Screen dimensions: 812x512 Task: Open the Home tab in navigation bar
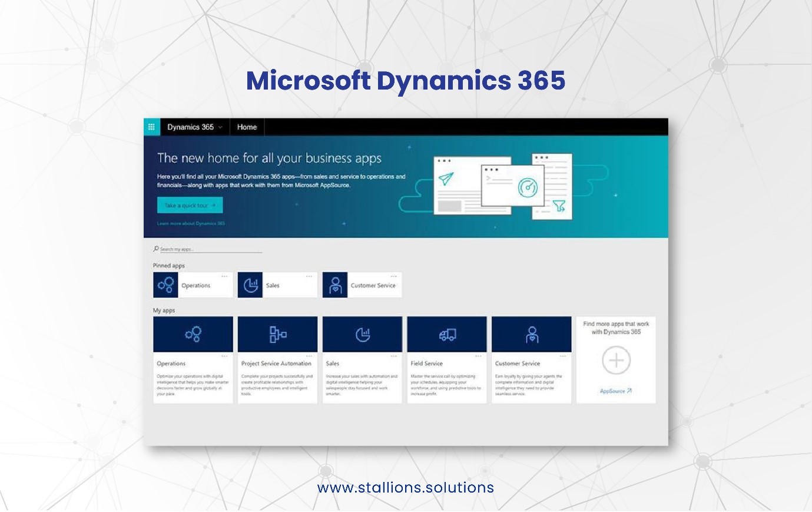(247, 127)
